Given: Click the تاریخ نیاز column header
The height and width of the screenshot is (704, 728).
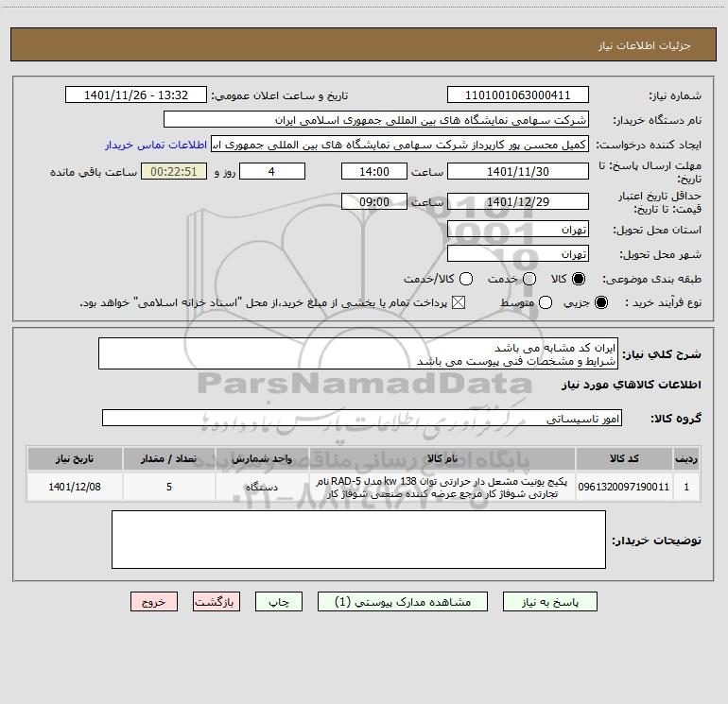Looking at the screenshot, I should [x=75, y=458].
